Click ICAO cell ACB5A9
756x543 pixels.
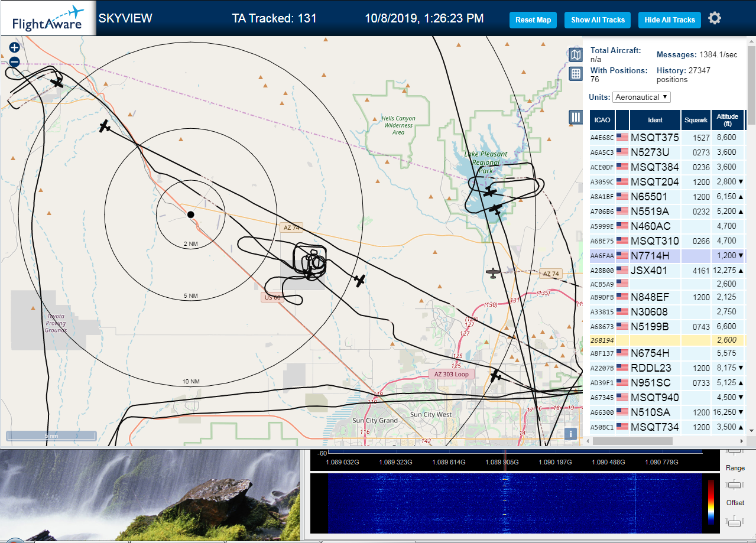(602, 284)
